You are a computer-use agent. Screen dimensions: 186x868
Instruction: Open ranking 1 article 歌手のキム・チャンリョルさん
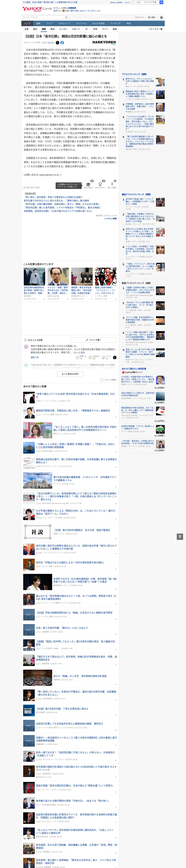pyautogui.click(x=140, y=81)
